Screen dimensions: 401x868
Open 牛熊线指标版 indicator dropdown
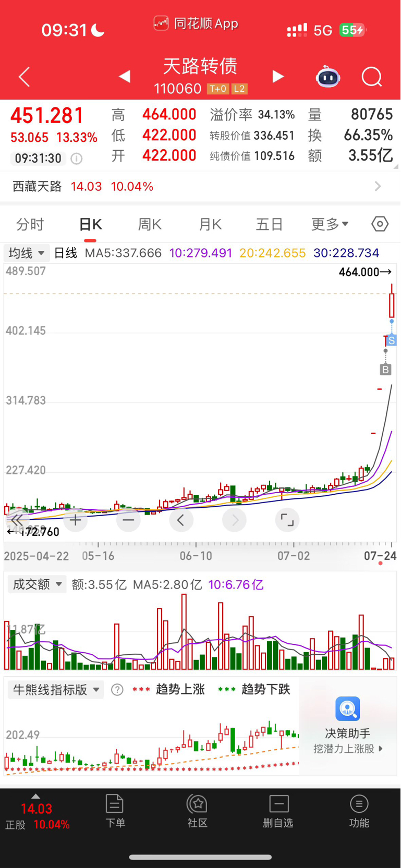point(56,690)
